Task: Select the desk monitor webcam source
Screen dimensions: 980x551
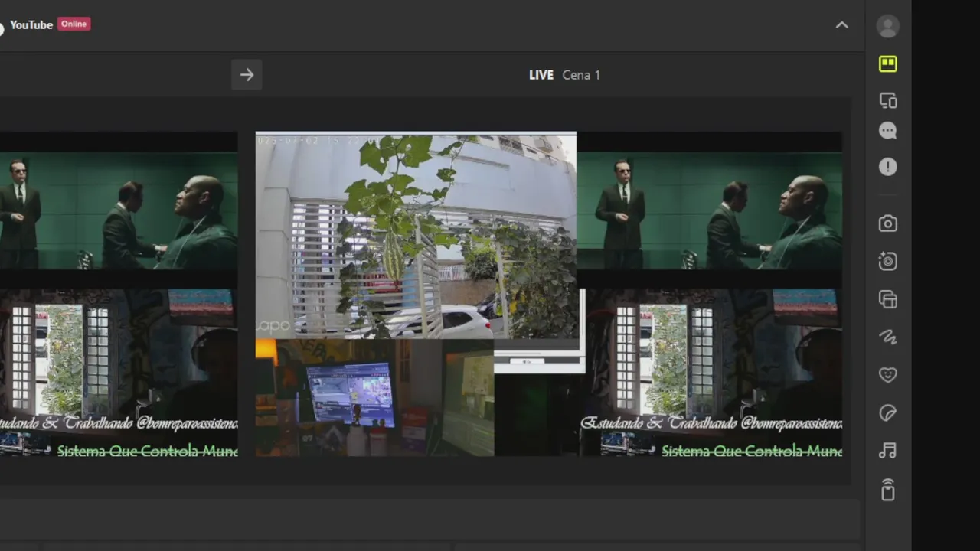Action: (x=374, y=398)
